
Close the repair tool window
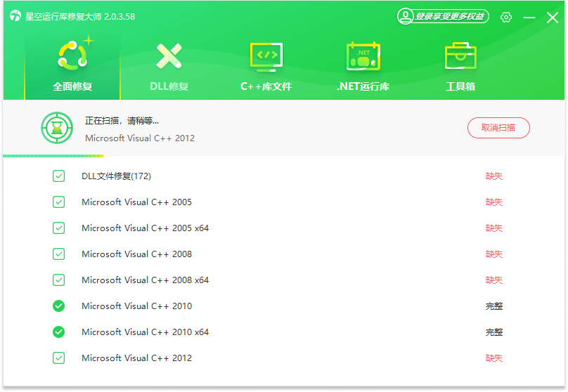pos(553,17)
